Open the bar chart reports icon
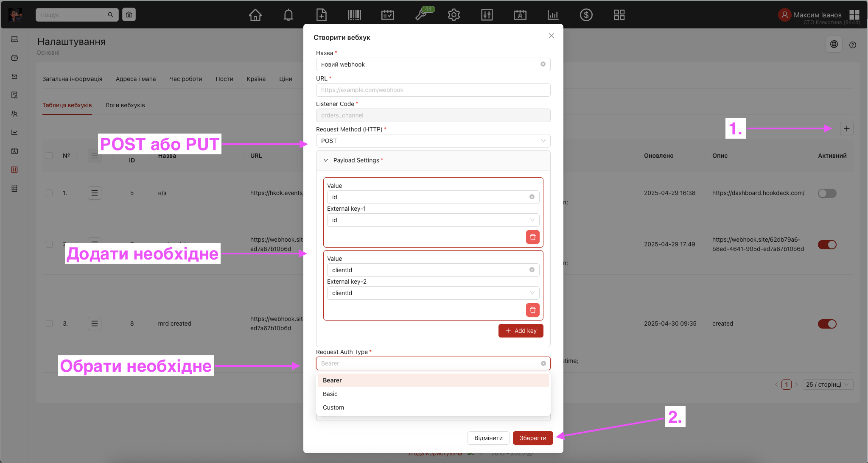 (x=553, y=15)
